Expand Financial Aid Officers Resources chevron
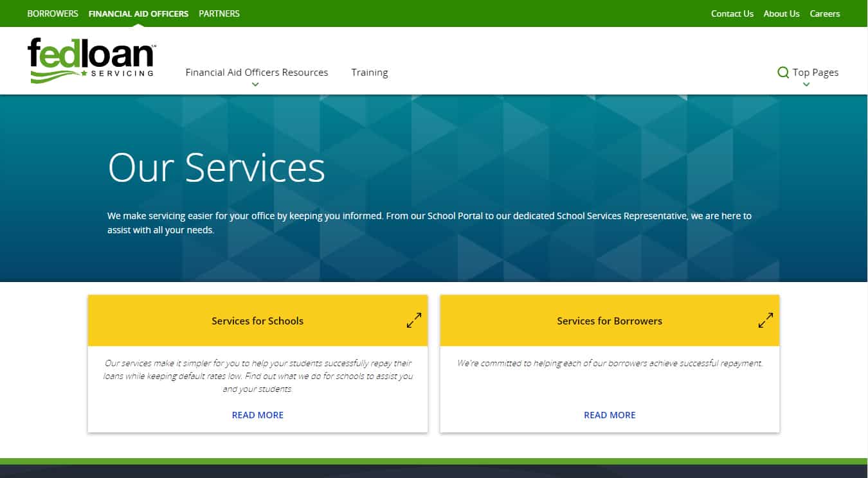 click(255, 84)
